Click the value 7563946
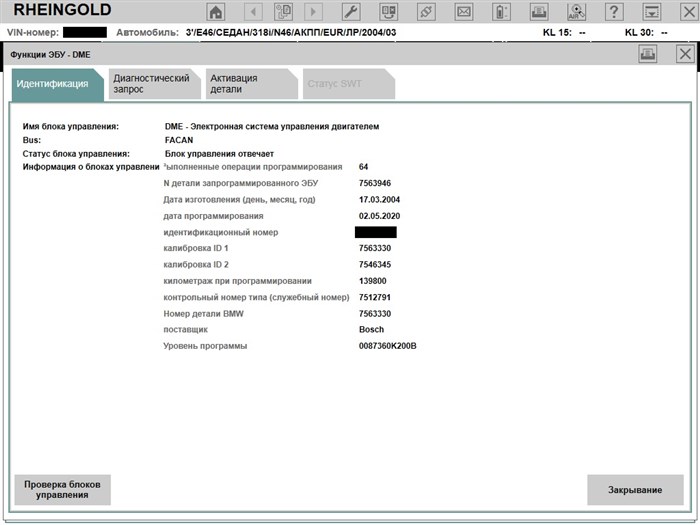This screenshot has width=700, height=525. pos(375,183)
